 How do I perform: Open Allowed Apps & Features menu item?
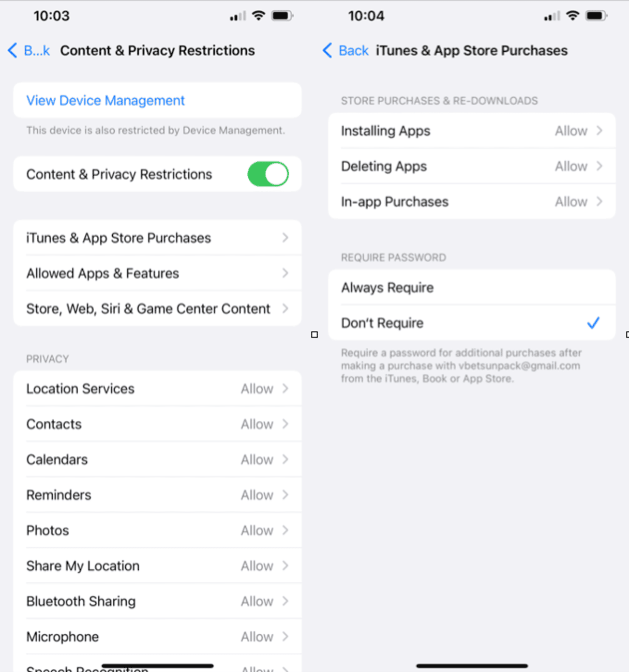pos(157,273)
